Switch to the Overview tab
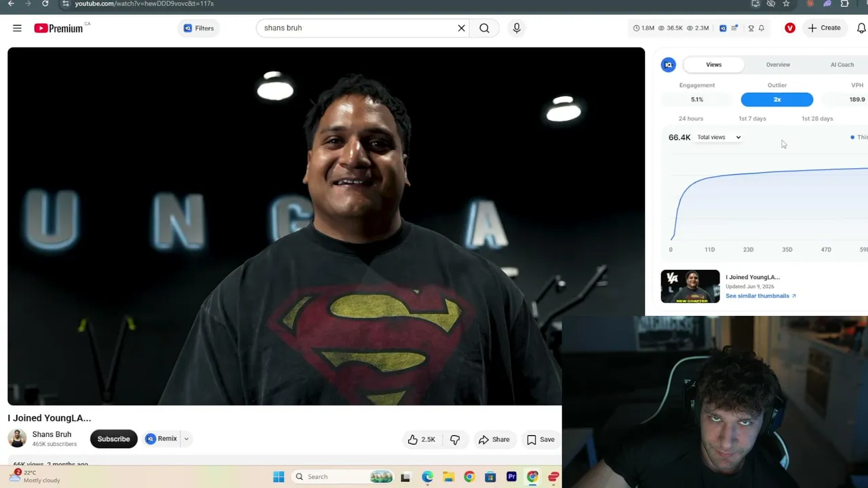This screenshot has width=868, height=488. pos(778,64)
